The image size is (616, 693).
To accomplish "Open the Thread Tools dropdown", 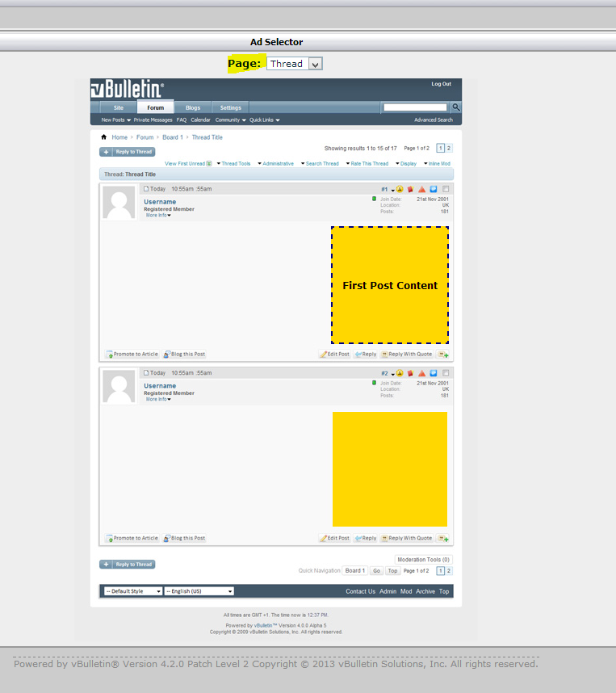I will (233, 163).
